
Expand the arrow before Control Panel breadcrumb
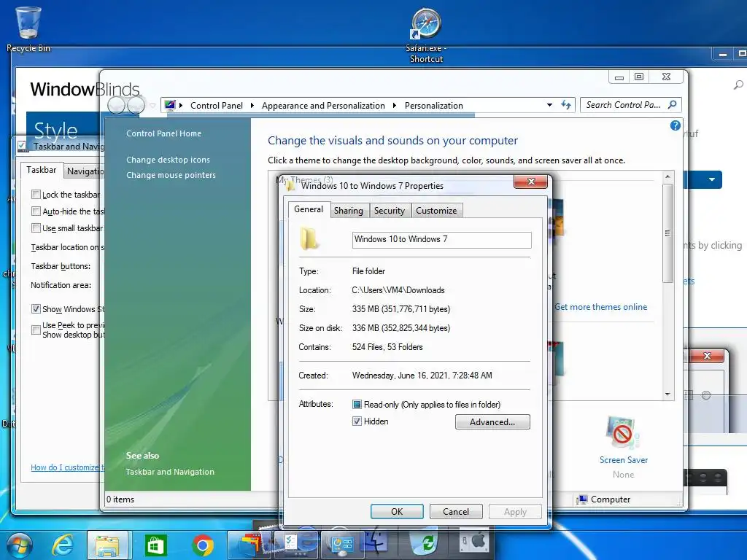pyautogui.click(x=181, y=105)
